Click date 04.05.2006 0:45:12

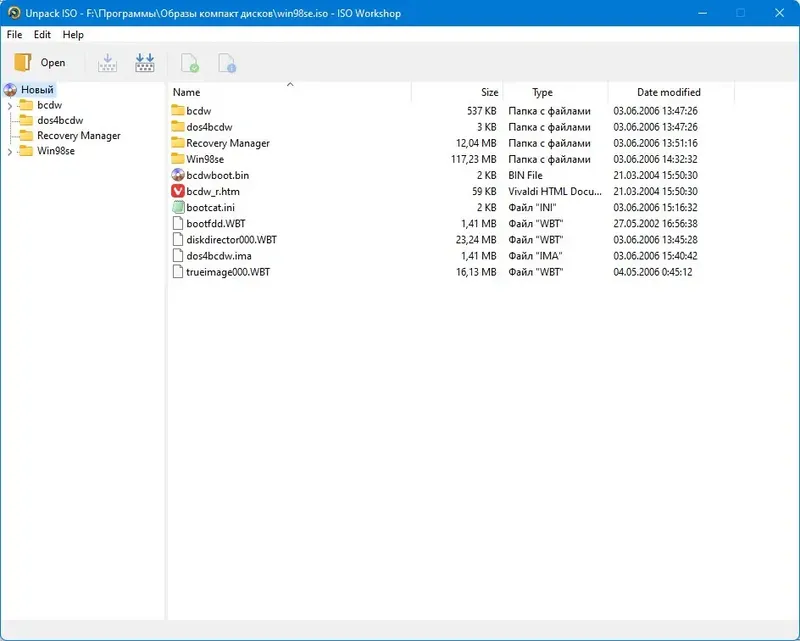tap(653, 272)
